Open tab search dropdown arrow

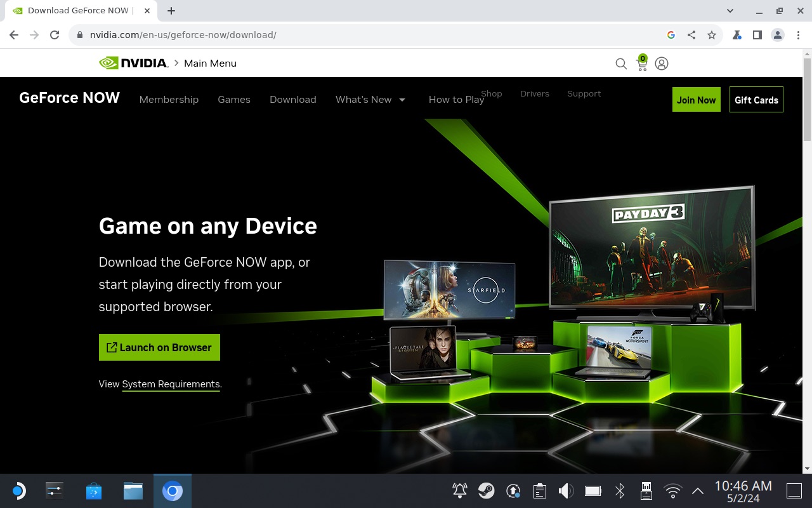coord(730,11)
